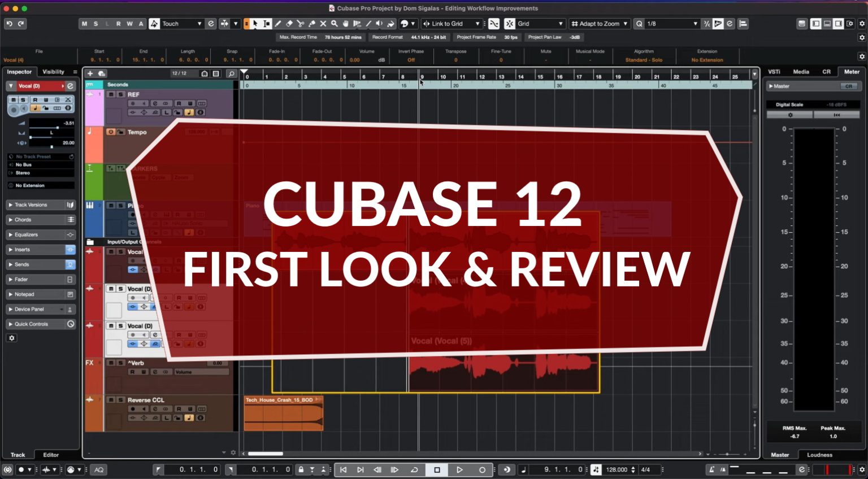868x479 pixels.
Task: Choose the Mute tool with speaker icon
Action: pos(379,24)
